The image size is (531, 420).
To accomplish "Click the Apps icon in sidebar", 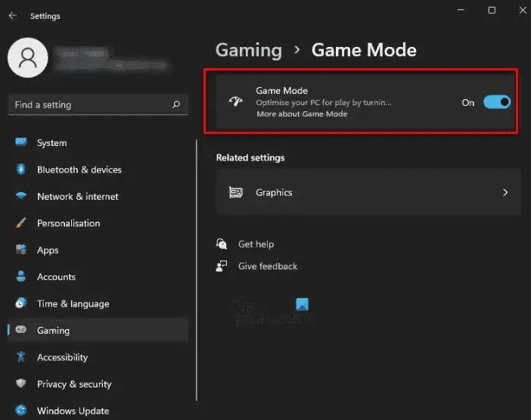I will pyautogui.click(x=21, y=250).
